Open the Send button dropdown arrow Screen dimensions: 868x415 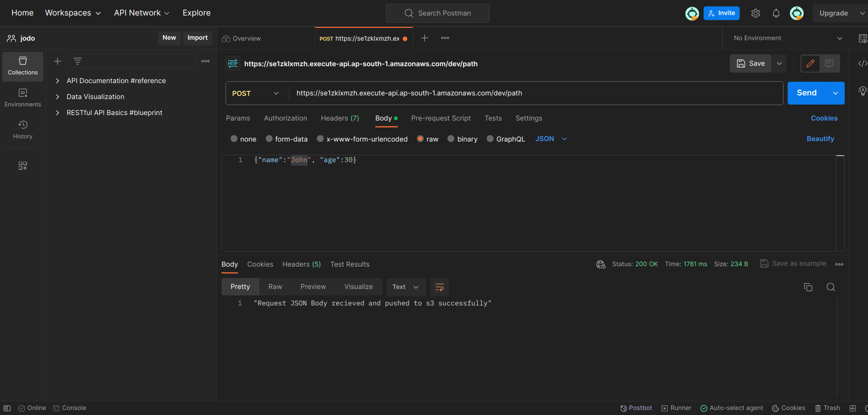point(835,93)
